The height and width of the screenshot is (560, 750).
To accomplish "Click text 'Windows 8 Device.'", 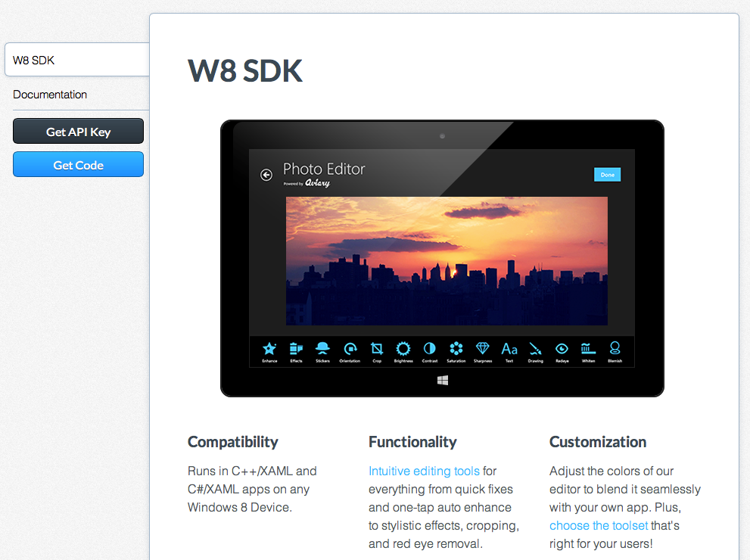I will coord(240,507).
